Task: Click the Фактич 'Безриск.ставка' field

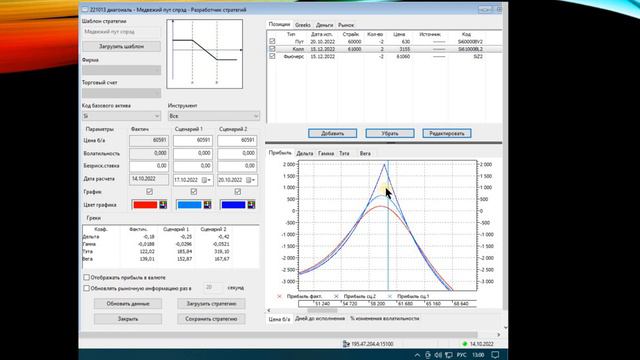Action: click(149, 166)
